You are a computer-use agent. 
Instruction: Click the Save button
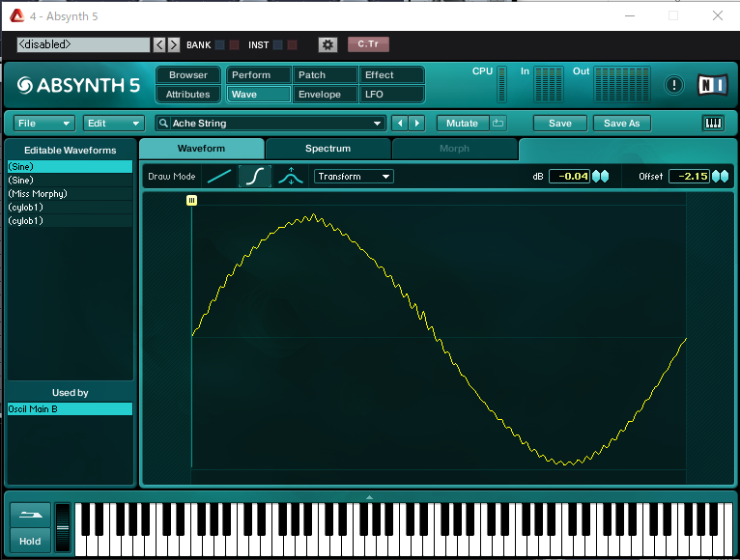coord(560,124)
